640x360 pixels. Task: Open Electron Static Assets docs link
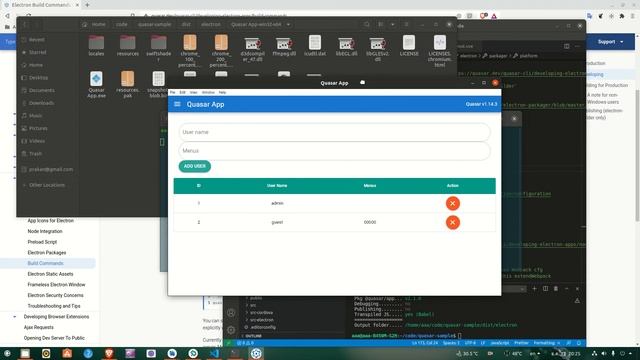coord(50,274)
